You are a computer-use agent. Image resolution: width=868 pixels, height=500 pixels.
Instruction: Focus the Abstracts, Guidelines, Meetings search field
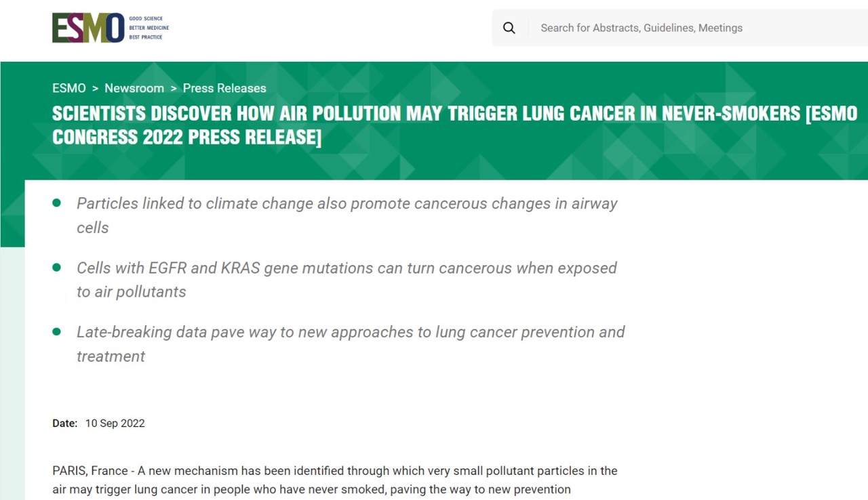678,28
